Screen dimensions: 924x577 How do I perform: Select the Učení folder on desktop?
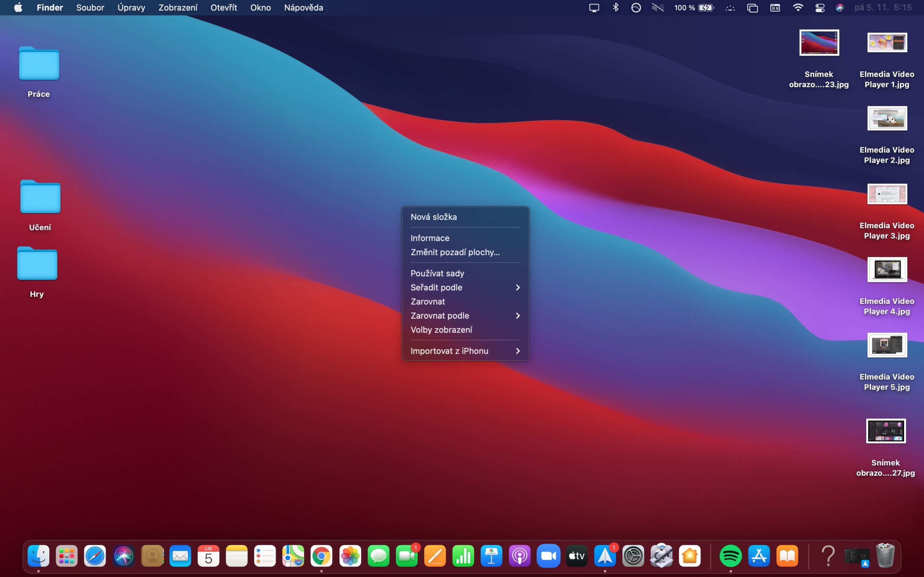coord(40,197)
